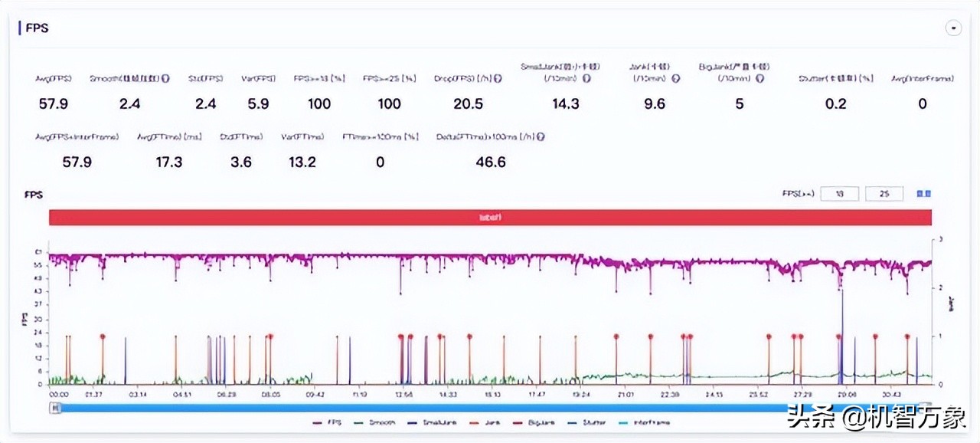980x443 pixels.
Task: Click the red label1 bar above chart
Action: tap(490, 217)
